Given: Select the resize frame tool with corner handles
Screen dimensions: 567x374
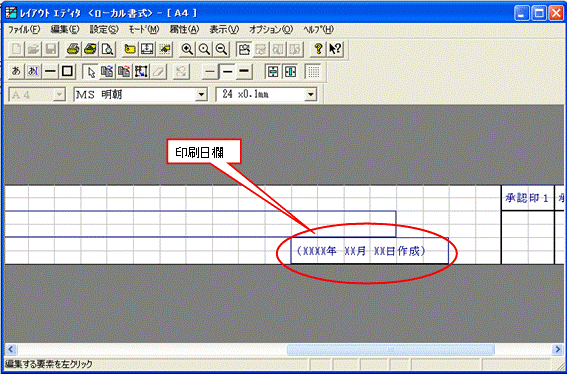Looking at the screenshot, I should click(141, 71).
